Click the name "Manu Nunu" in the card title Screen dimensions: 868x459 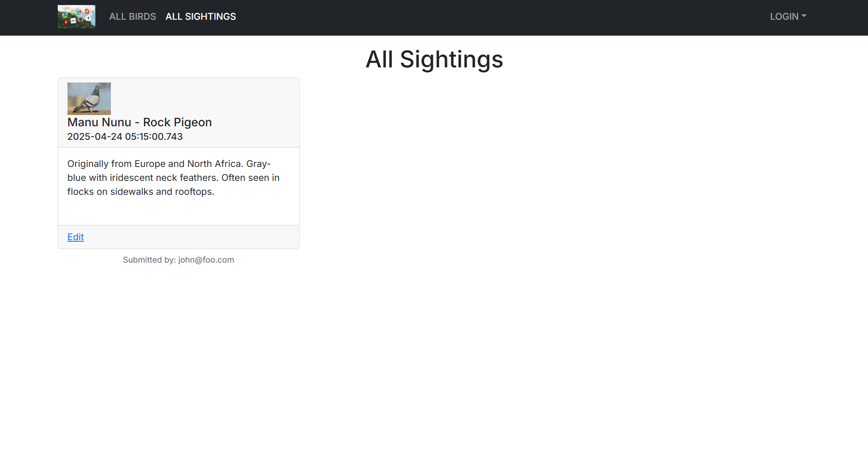pyautogui.click(x=99, y=122)
